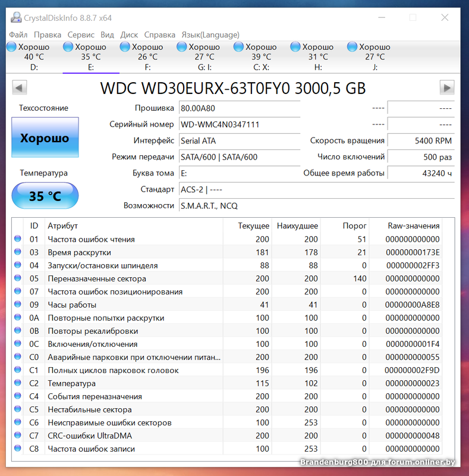Click status dot of attribute C1 row
This screenshot has width=469, height=476.
coord(18,369)
